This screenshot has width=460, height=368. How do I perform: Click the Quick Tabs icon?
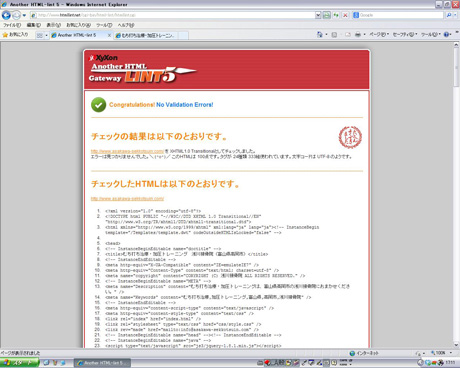tap(40, 35)
